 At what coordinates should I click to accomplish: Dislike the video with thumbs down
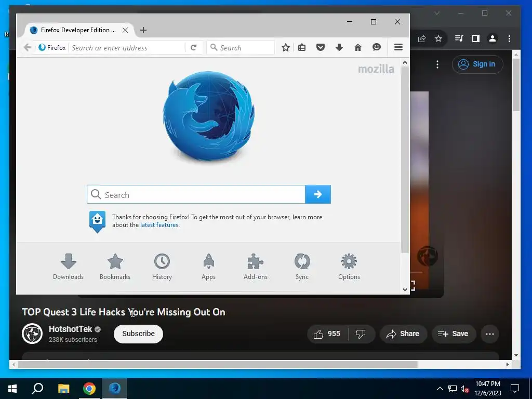[361, 334]
